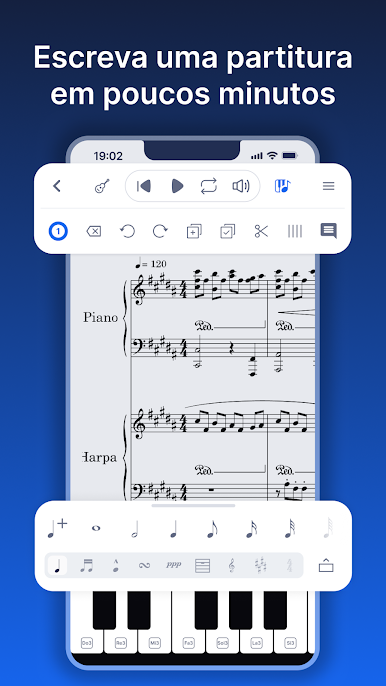This screenshot has height=686, width=386.
Task: Select the scissors cut tool
Action: 261,231
